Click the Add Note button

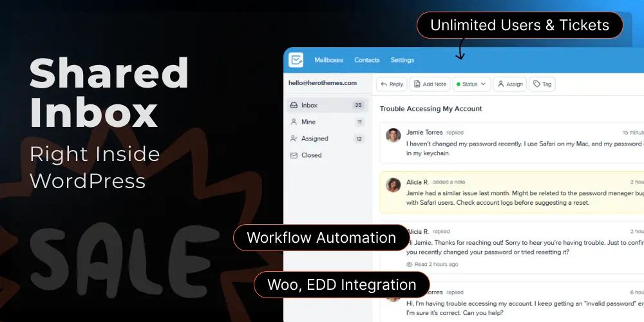click(430, 84)
